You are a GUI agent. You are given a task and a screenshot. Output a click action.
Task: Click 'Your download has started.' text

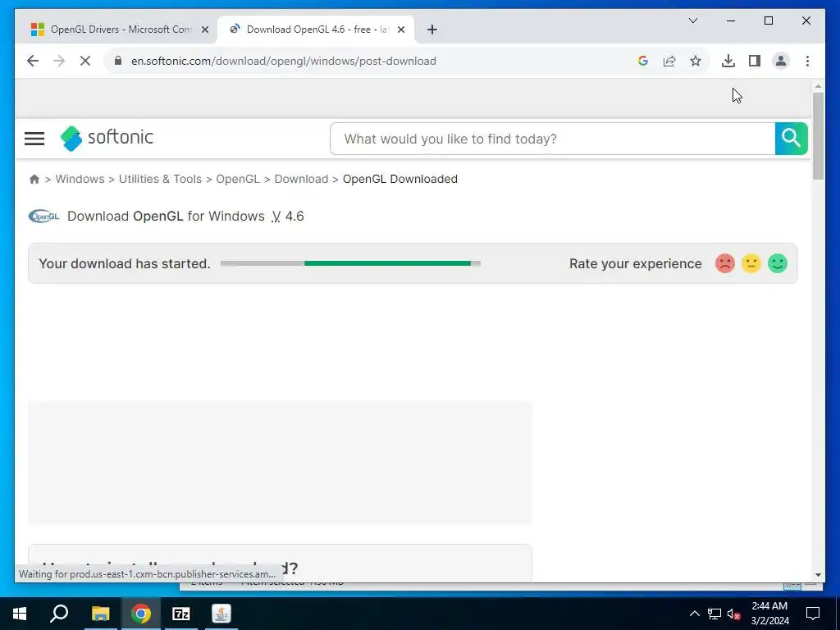(125, 263)
